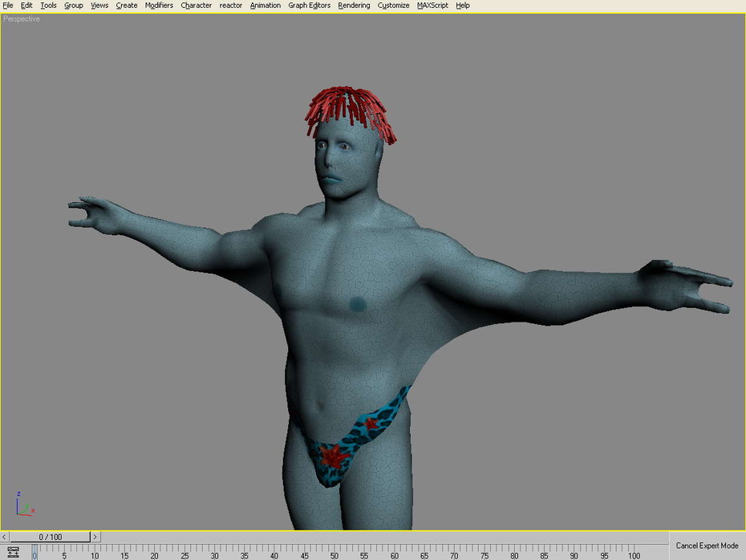Open the Modifiers menu

pyautogui.click(x=159, y=6)
